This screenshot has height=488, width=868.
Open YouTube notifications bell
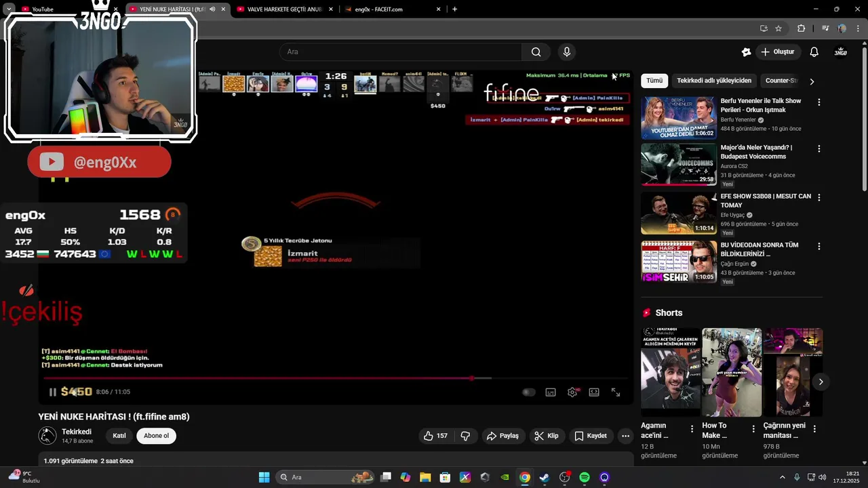click(x=814, y=52)
